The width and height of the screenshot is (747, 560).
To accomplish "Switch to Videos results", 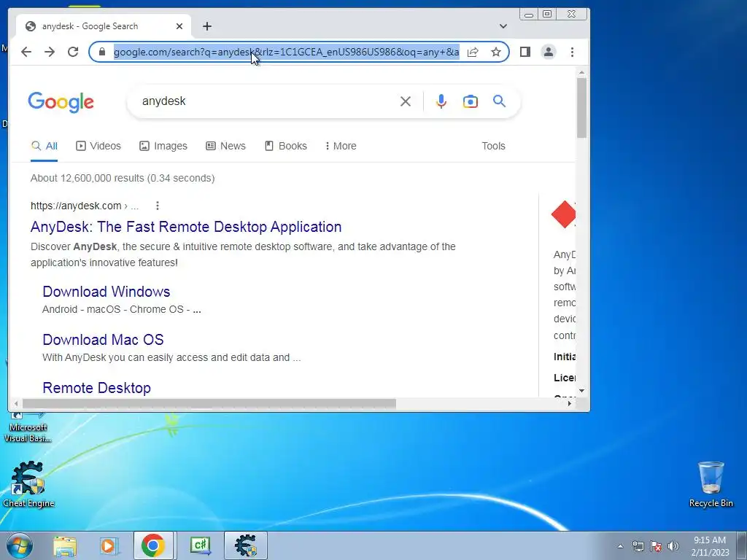I will click(x=98, y=146).
